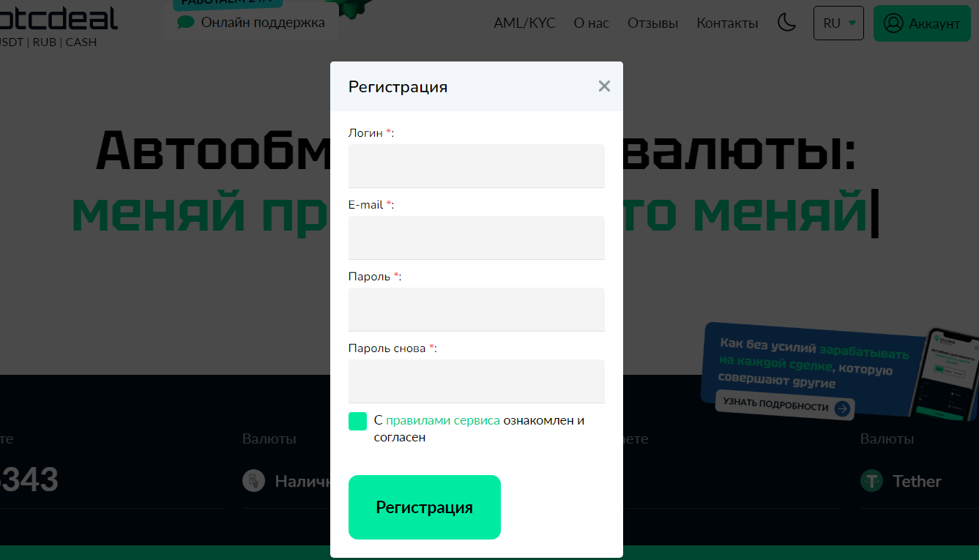The image size is (979, 560).
Task: Focus the E-mail input field
Action: [x=477, y=238]
